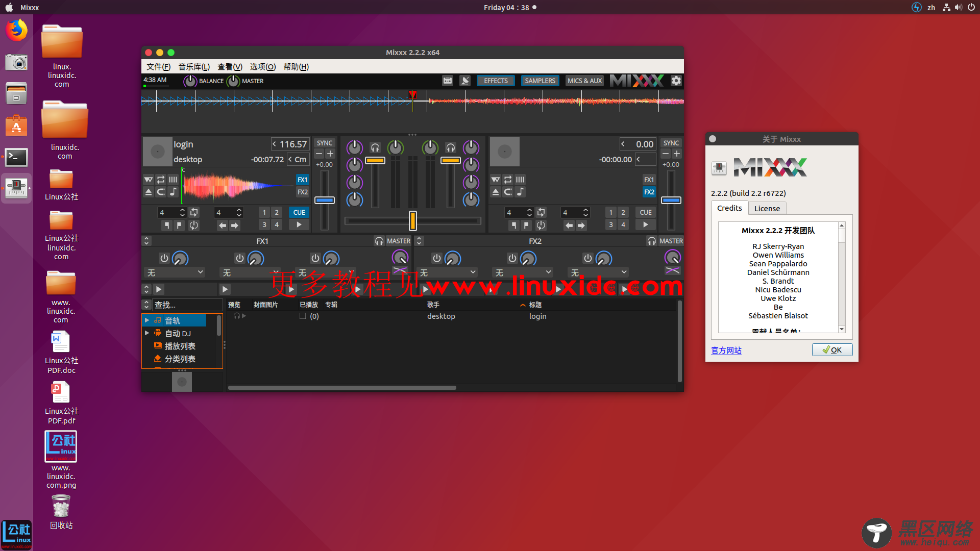Open FX2 second effect dropdown

click(523, 272)
